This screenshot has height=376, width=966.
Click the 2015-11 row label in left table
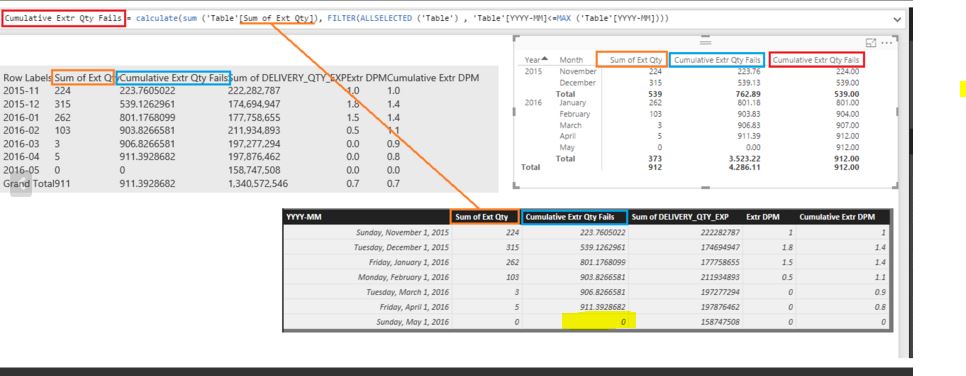tap(20, 91)
